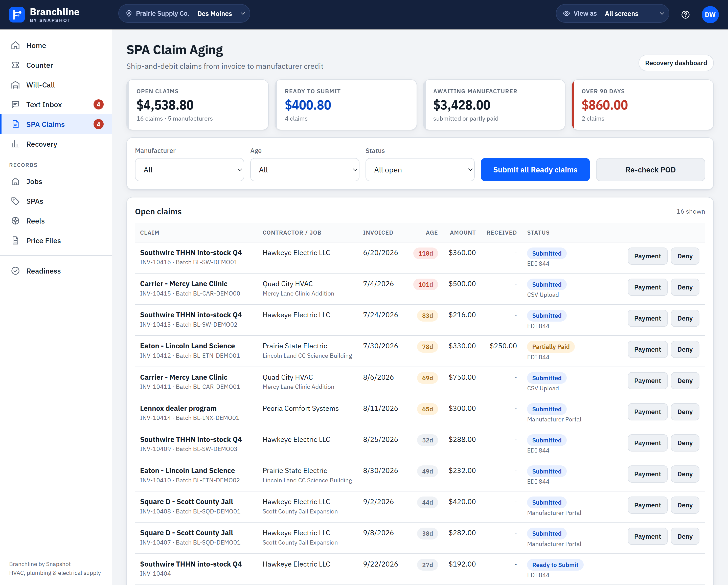728x585 pixels.
Task: Select SPA Claims in sidebar
Action: (56, 124)
